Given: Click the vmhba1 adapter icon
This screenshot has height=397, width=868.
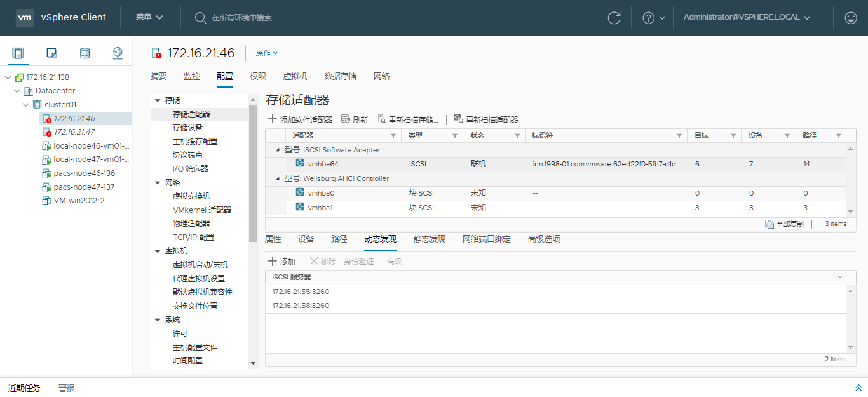Looking at the screenshot, I should pyautogui.click(x=300, y=207).
